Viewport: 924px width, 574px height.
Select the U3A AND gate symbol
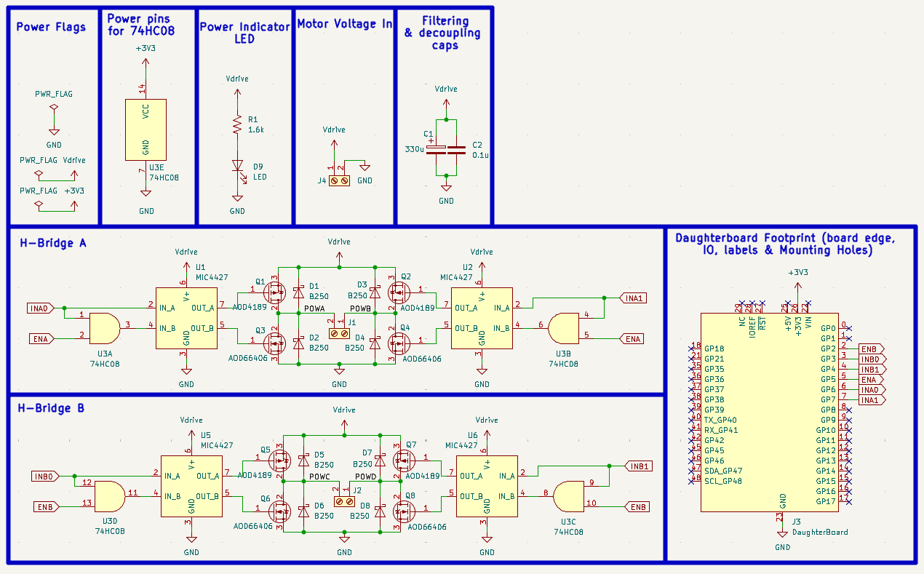(x=105, y=327)
